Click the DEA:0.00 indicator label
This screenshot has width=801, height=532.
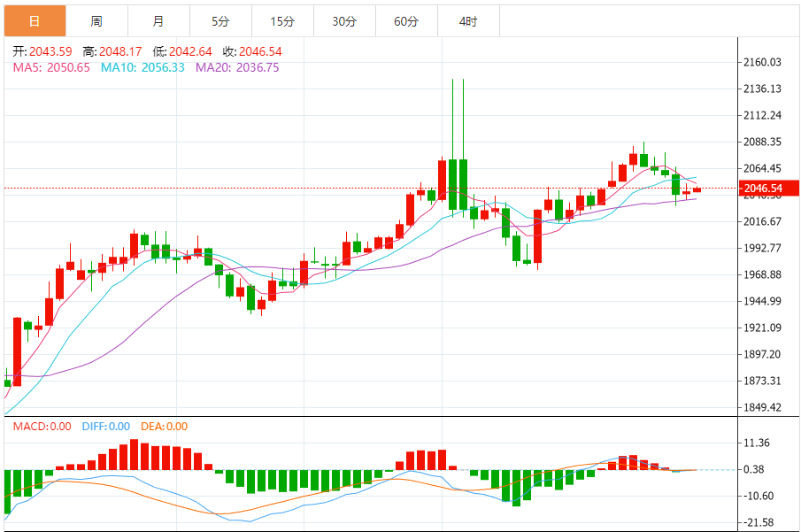click(164, 426)
